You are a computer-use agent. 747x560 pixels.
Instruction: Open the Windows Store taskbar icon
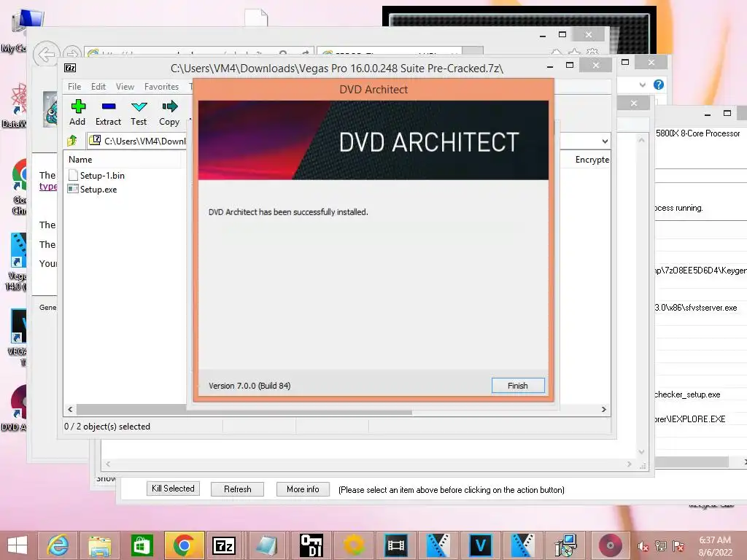(142, 545)
